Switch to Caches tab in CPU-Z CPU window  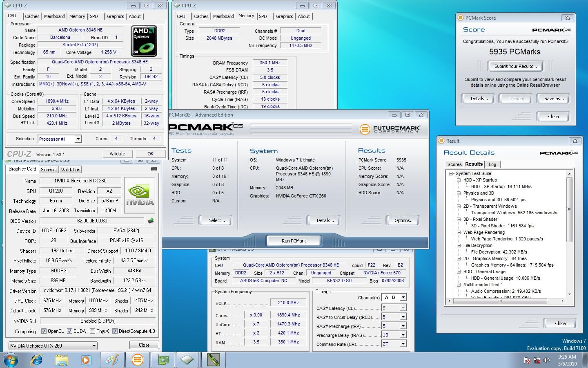pyautogui.click(x=32, y=16)
